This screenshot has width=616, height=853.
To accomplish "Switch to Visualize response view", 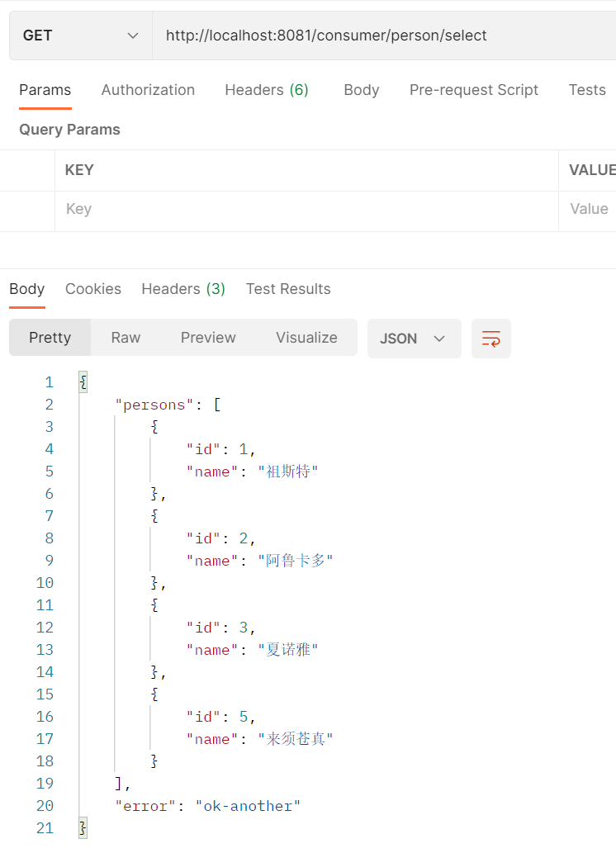I will point(306,337).
